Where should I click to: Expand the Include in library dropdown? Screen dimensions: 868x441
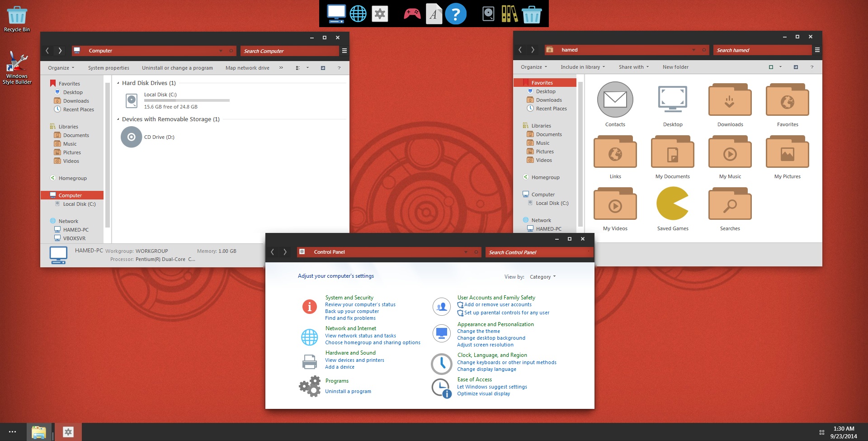point(583,67)
